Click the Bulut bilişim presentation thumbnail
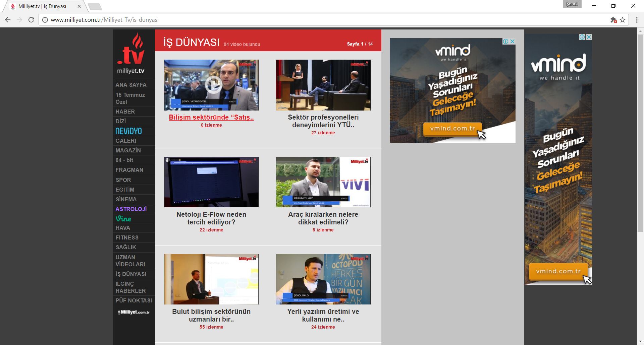The image size is (644, 345). pos(211,279)
